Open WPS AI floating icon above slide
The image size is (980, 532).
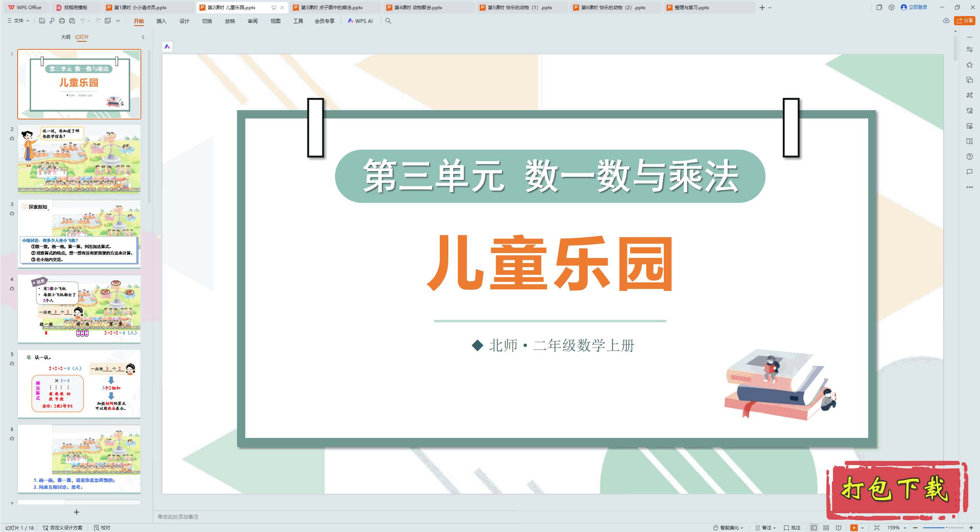[167, 47]
